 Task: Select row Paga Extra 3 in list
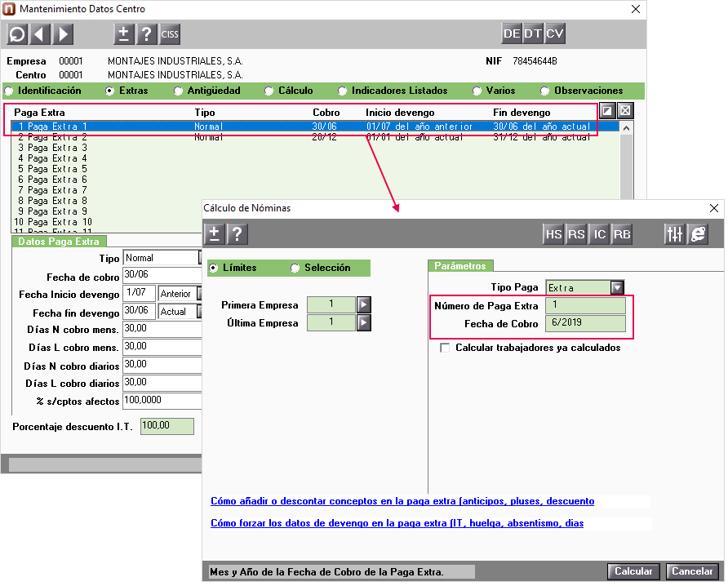tap(315, 148)
